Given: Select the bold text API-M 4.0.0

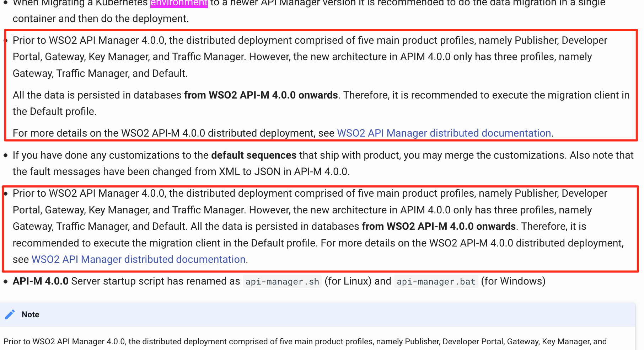Looking at the screenshot, I should click(40, 281).
